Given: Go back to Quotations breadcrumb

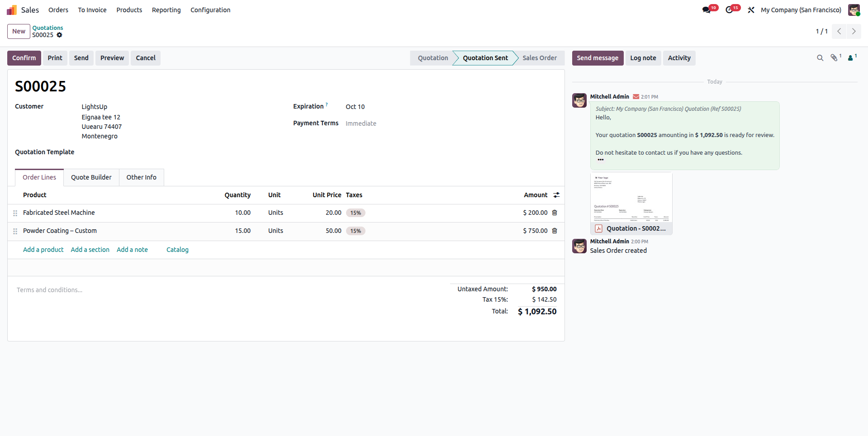Looking at the screenshot, I should (x=47, y=28).
